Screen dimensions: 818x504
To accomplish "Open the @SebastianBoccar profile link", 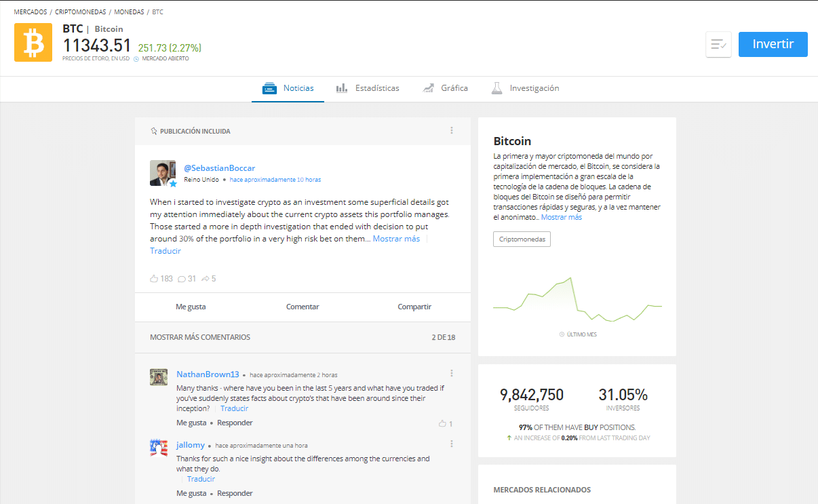I will 220,168.
